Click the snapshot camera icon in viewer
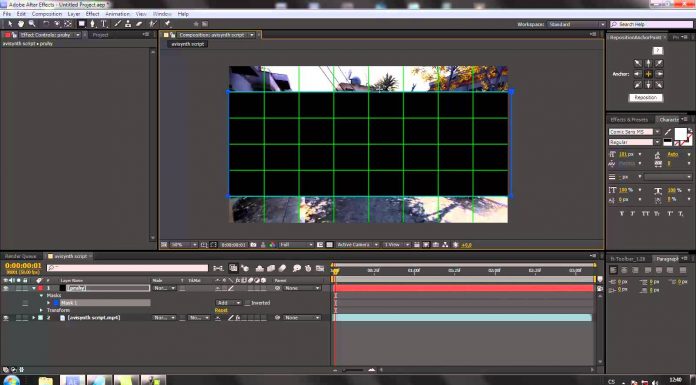The image size is (696, 385). point(253,245)
